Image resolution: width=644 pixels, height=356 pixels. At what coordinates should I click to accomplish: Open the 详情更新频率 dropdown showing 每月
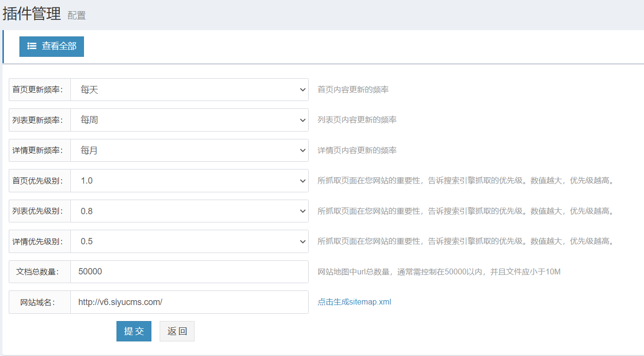click(189, 151)
